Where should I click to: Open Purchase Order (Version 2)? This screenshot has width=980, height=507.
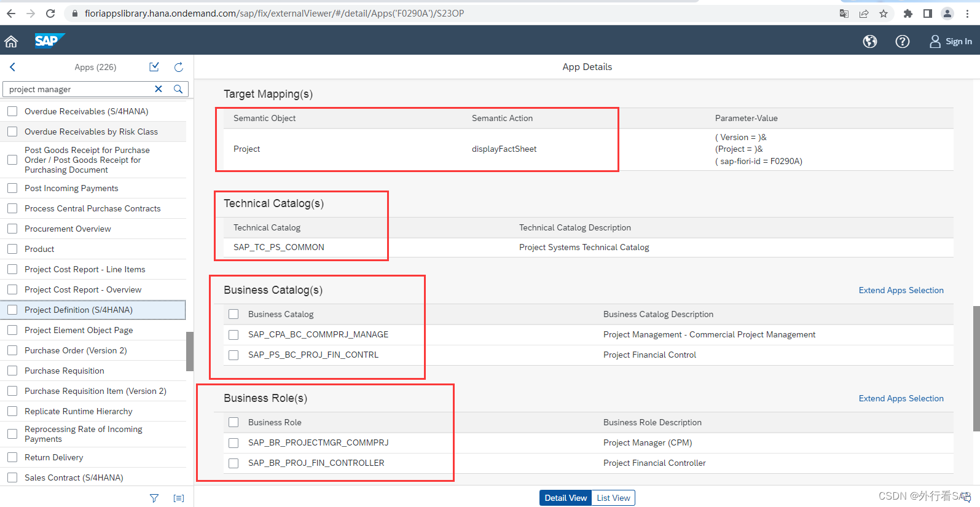point(76,350)
